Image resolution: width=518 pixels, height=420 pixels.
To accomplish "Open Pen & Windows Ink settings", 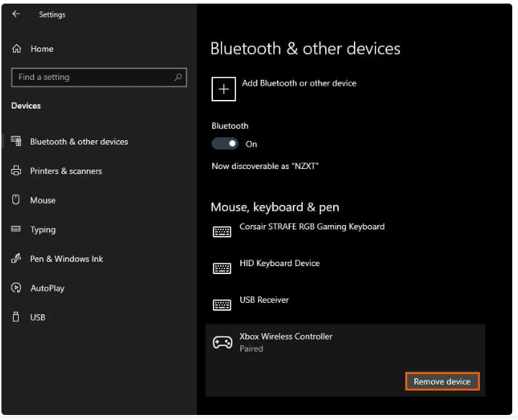I will pyautogui.click(x=67, y=259).
